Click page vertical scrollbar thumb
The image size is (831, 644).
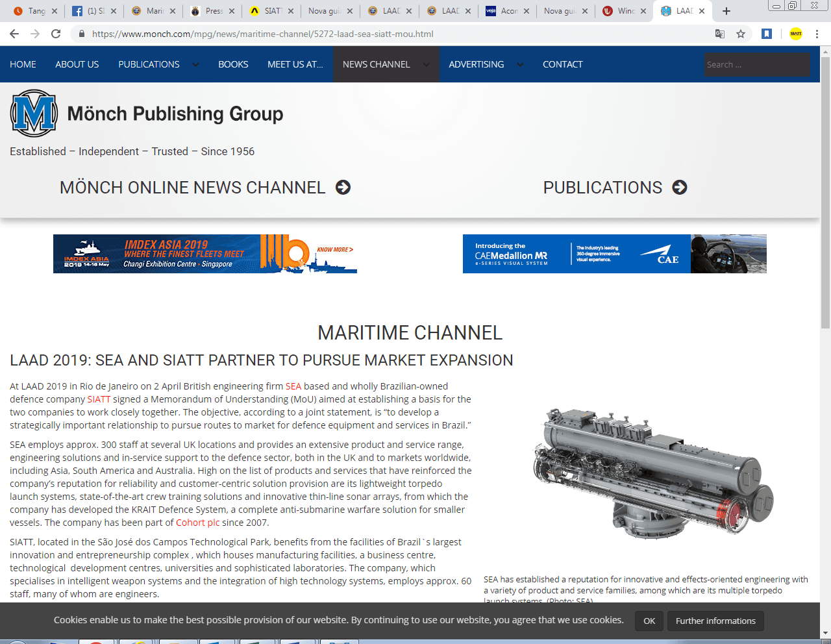pyautogui.click(x=825, y=192)
